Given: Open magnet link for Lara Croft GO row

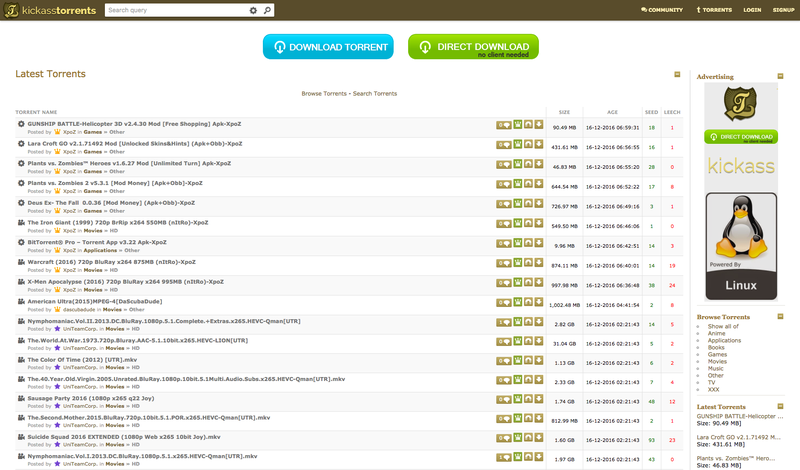Looking at the screenshot, I should pyautogui.click(x=529, y=144).
